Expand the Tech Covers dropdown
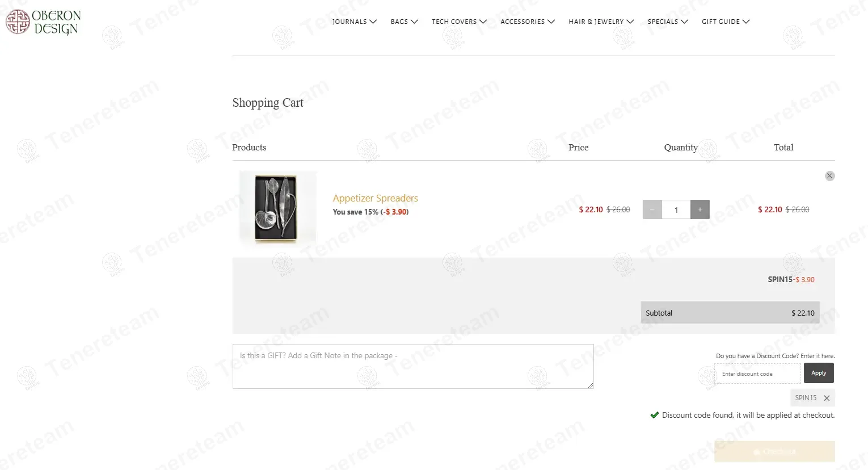Image resolution: width=868 pixels, height=470 pixels. 460,22
